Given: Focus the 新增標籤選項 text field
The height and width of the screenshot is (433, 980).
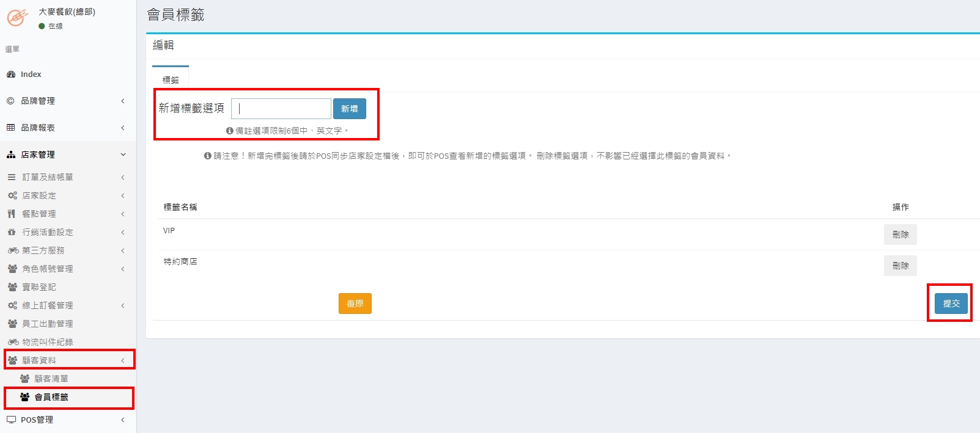Looking at the screenshot, I should tap(281, 109).
